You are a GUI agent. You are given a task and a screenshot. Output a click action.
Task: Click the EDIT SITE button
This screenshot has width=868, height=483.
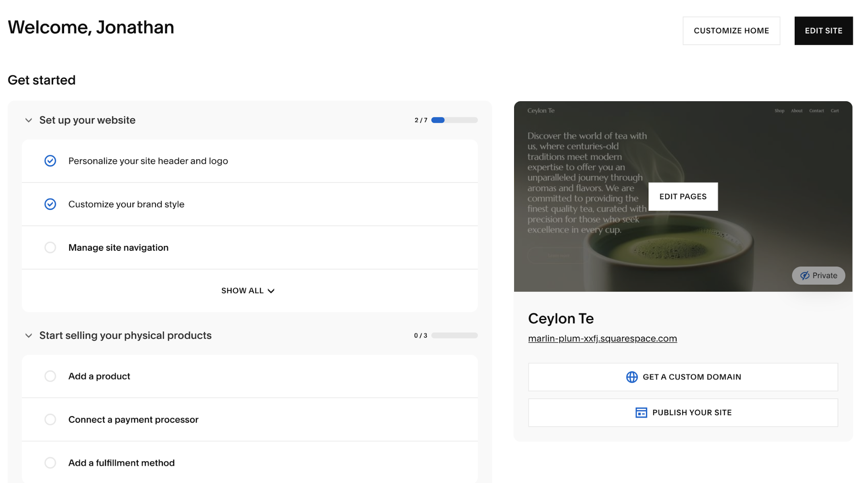(823, 31)
